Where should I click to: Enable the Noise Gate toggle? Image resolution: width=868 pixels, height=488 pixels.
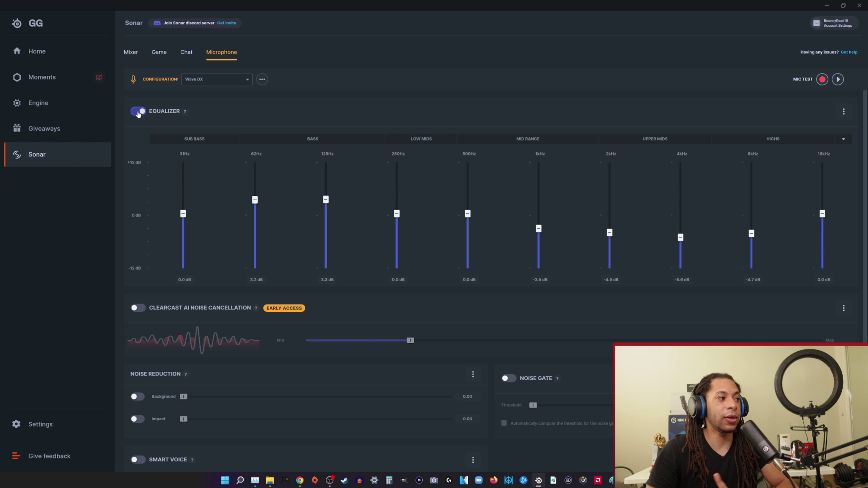[x=508, y=378]
